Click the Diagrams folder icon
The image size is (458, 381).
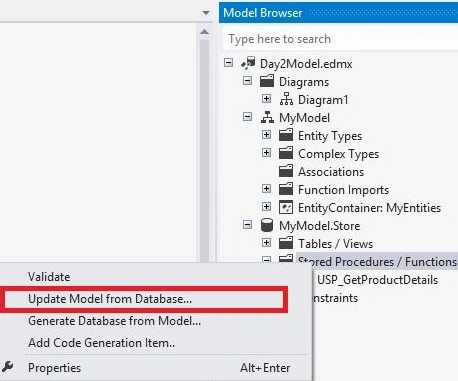tap(267, 81)
